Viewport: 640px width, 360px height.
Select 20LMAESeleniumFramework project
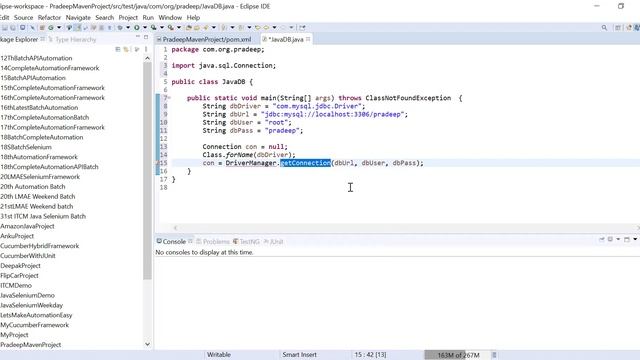coord(40,177)
